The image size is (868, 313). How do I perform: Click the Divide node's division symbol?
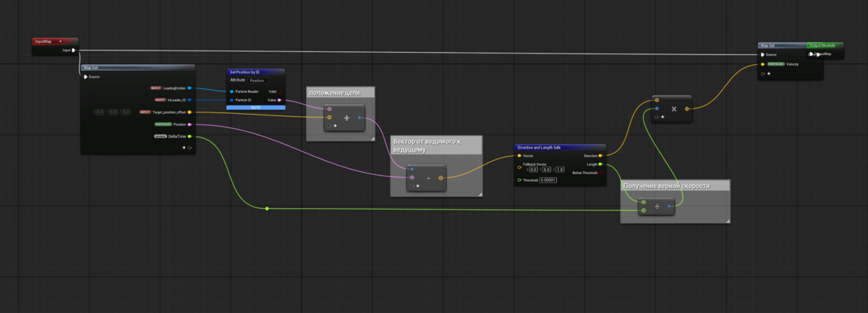coord(657,206)
